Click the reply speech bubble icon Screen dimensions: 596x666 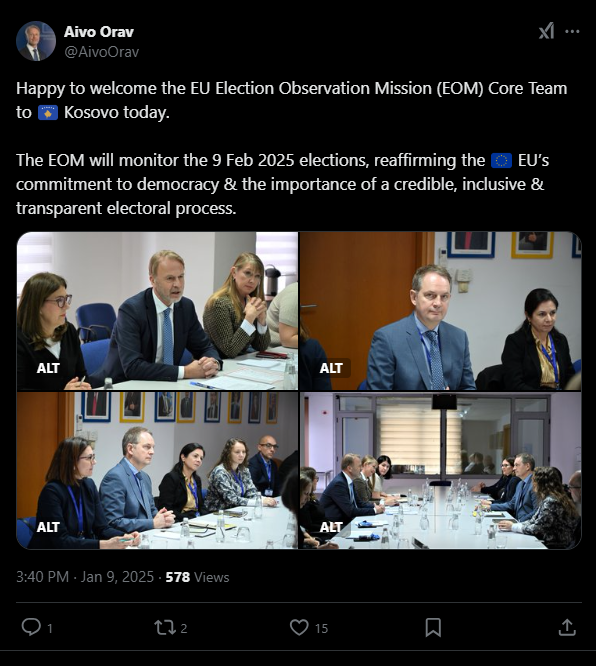(31, 627)
